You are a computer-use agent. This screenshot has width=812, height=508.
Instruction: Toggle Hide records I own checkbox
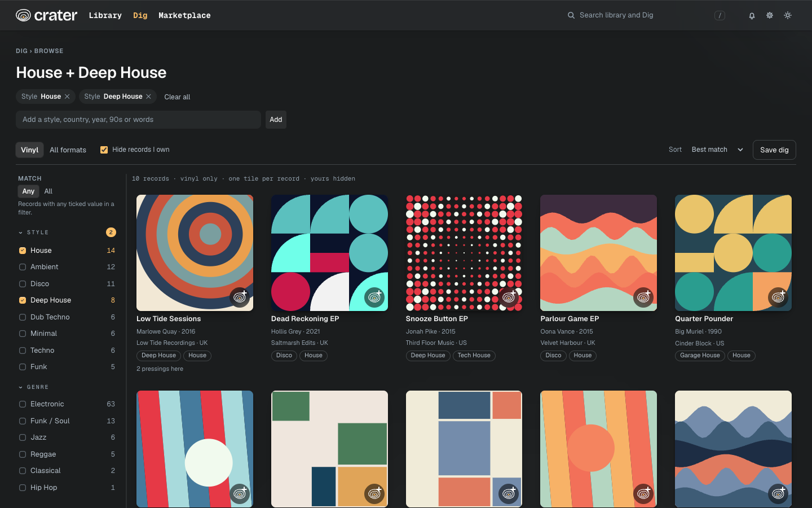coord(104,150)
